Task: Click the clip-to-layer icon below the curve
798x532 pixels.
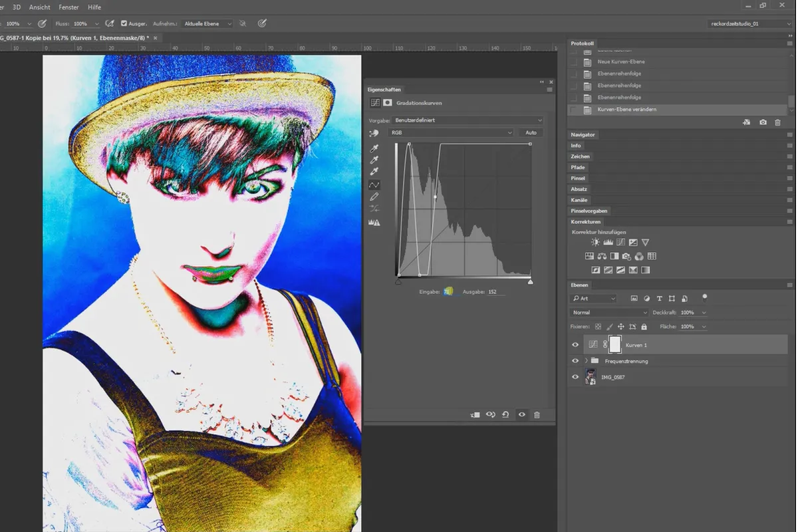Action: (475, 414)
